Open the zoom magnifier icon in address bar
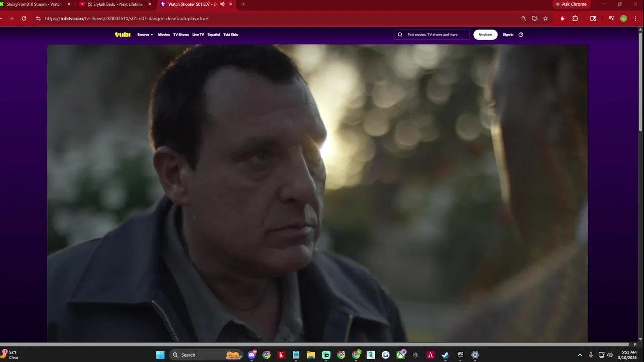This screenshot has height=362, width=644. pyautogui.click(x=524, y=18)
